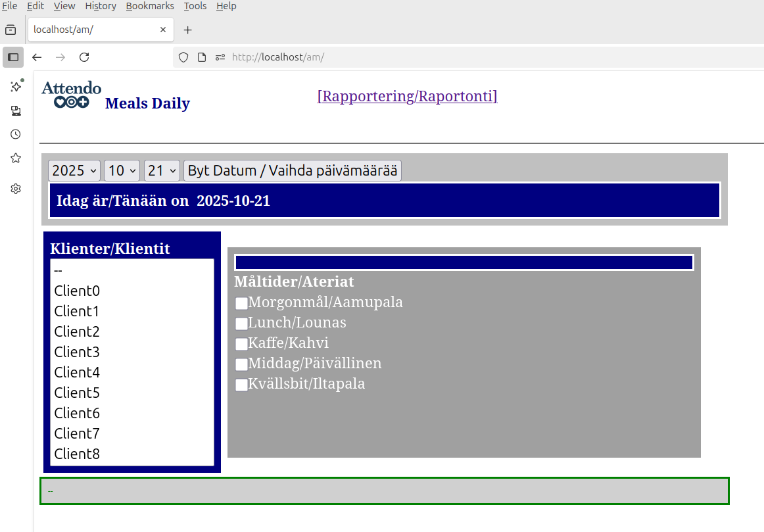Open the month dropdown showing 10
The width and height of the screenshot is (764, 532).
click(x=122, y=171)
